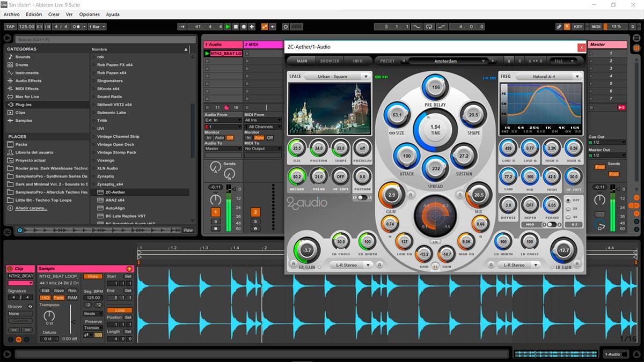Click the TIME knob showing 1.94
Viewport: 644px width, 362px height.
point(435,129)
